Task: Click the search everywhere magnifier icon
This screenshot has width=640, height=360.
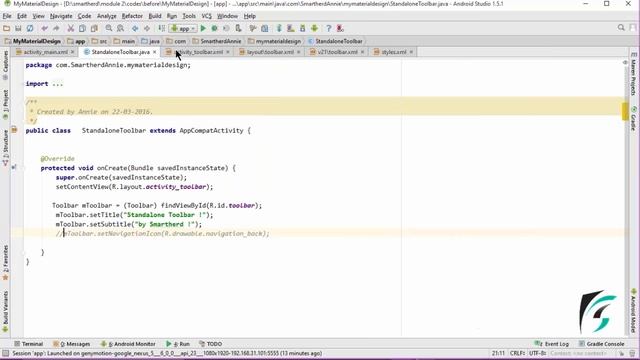Action: coord(621,28)
